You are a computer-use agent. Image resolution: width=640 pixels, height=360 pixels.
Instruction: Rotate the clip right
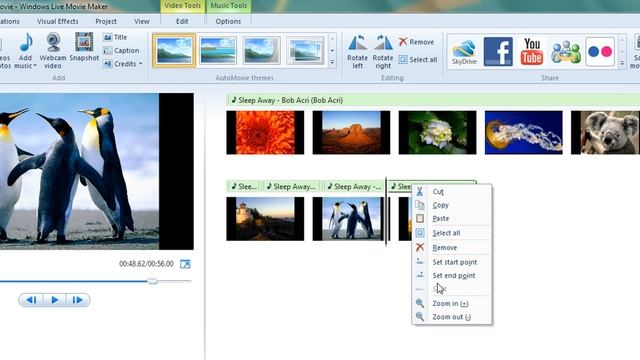(x=383, y=51)
